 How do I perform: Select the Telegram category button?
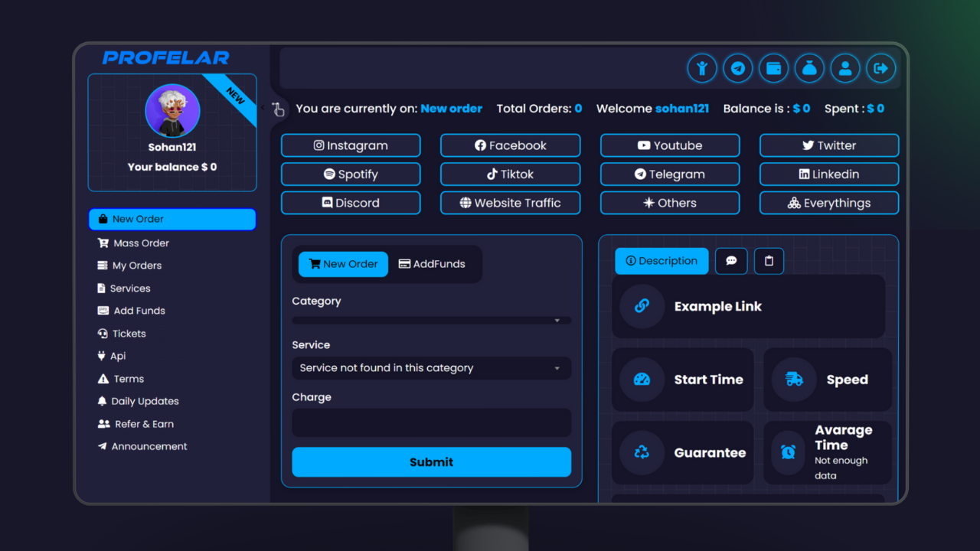pos(670,174)
